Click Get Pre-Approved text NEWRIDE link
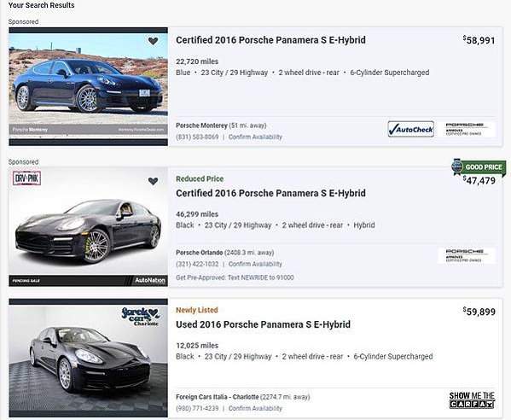Viewport: 511px width, 420px height. tap(235, 277)
